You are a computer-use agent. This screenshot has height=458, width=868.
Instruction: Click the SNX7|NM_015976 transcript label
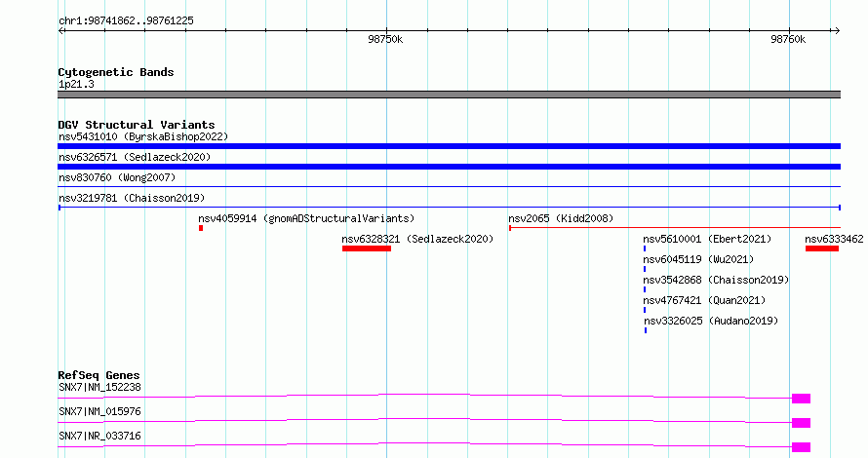click(x=99, y=411)
